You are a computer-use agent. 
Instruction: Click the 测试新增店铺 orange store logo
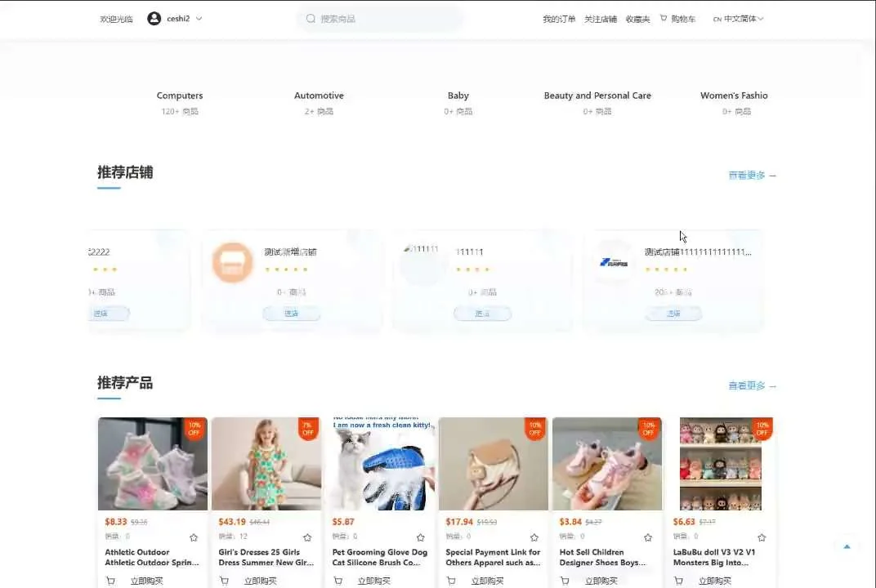point(232,263)
